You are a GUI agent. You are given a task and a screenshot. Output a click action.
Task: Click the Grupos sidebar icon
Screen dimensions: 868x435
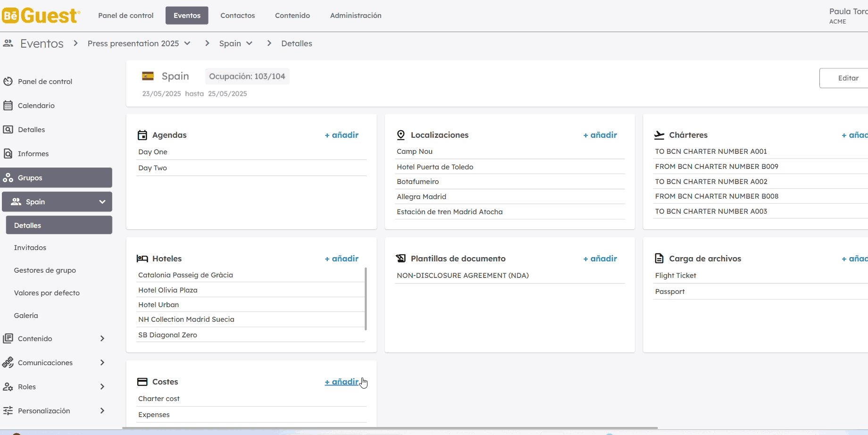pyautogui.click(x=8, y=177)
